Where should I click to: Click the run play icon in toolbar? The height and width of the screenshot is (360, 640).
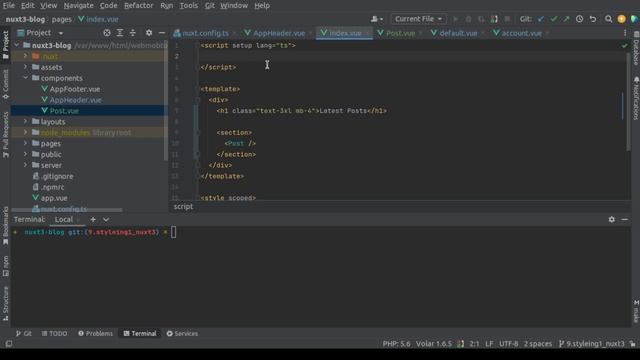point(456,19)
